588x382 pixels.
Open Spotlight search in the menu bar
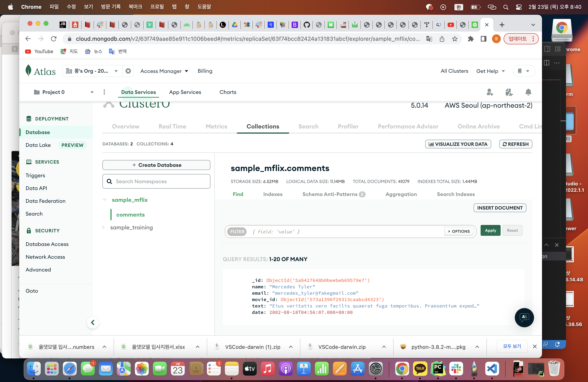coord(506,7)
